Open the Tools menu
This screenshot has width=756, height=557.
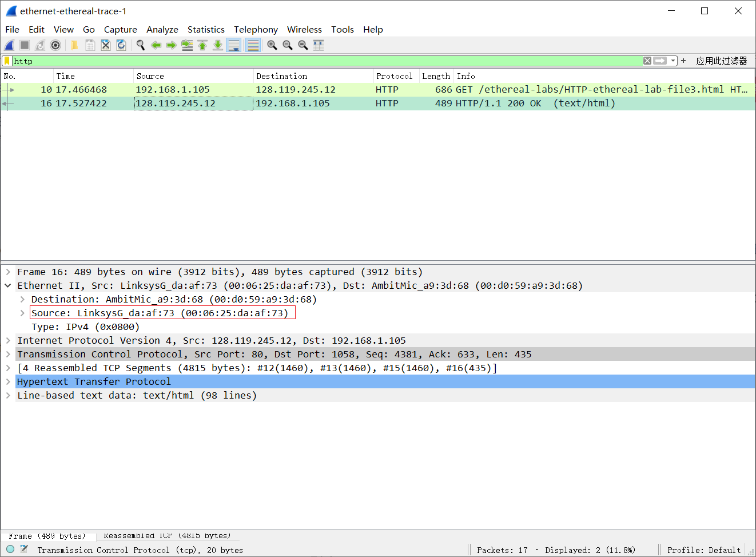343,29
